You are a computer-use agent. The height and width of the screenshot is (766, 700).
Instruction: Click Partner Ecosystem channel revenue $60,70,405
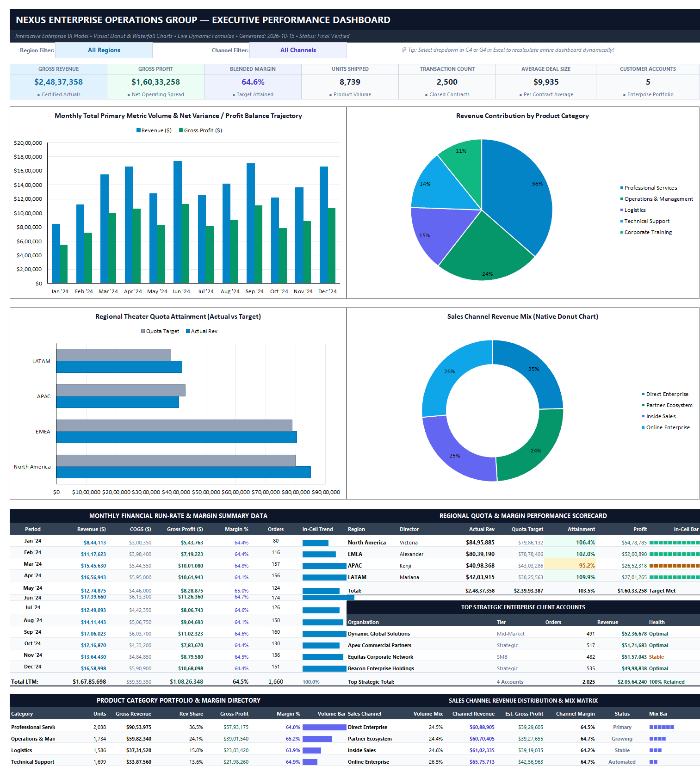[482, 739]
